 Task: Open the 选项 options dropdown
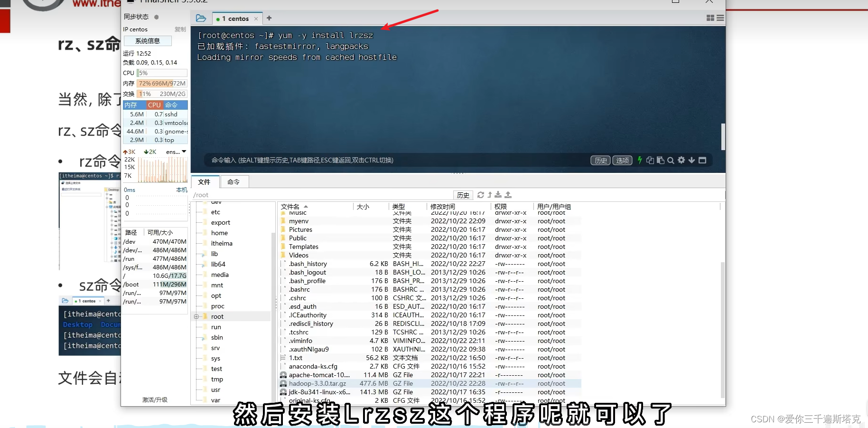[x=622, y=160]
